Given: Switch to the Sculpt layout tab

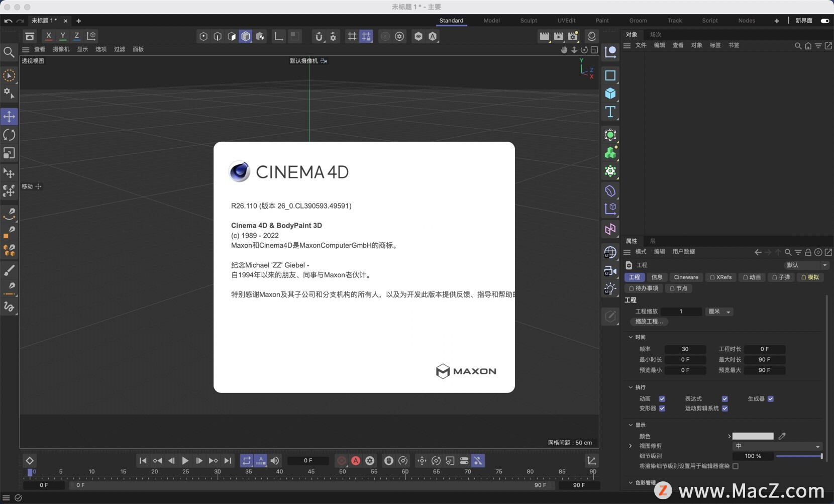Looking at the screenshot, I should (529, 21).
